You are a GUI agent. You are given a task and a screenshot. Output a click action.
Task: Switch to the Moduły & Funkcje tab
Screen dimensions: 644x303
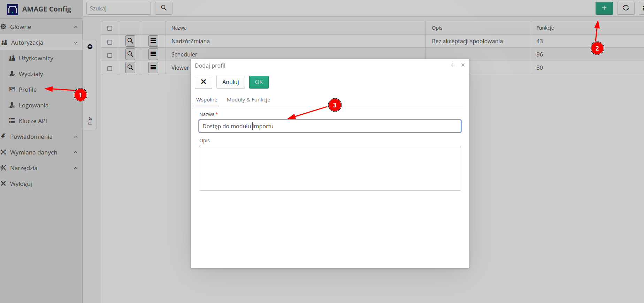tap(248, 100)
